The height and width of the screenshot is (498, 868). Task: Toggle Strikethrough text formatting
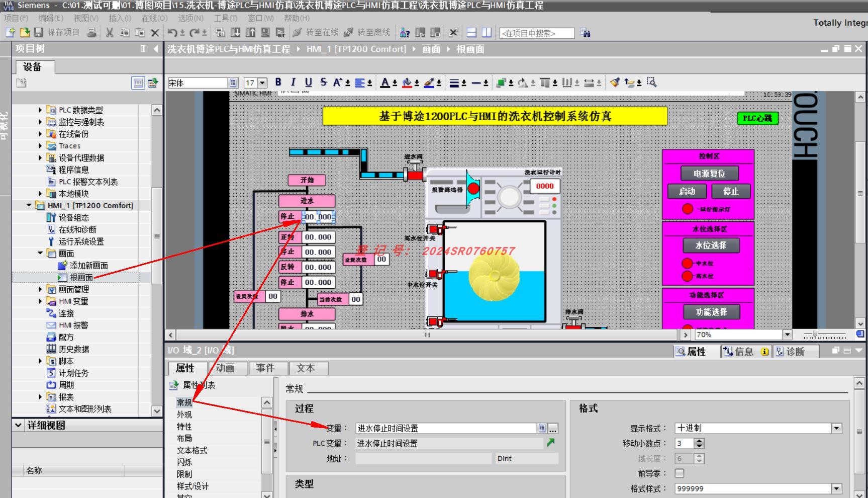click(324, 82)
